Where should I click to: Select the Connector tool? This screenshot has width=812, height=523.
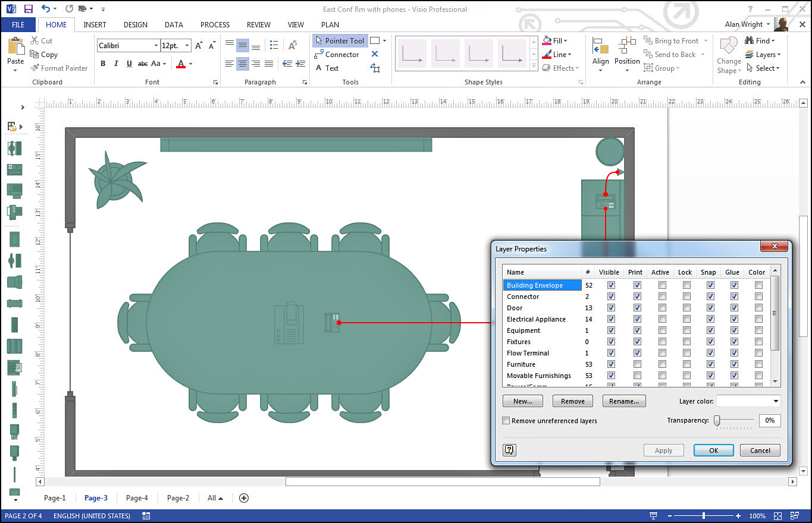coord(337,54)
